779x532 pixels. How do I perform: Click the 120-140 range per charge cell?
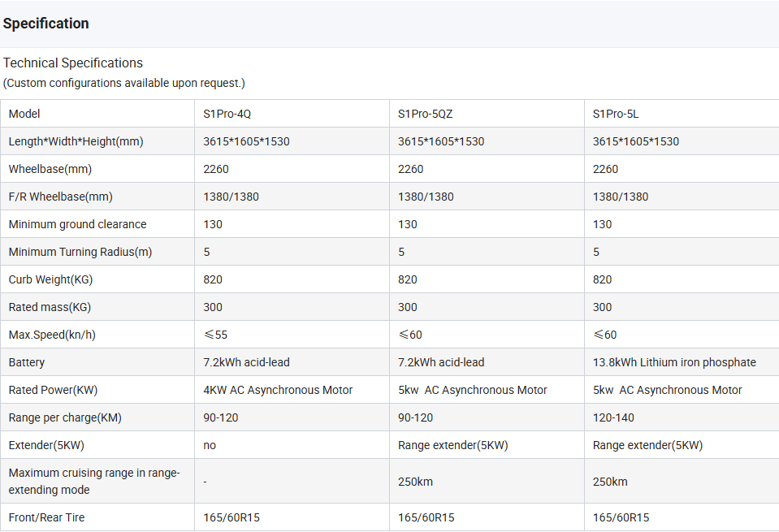613,417
